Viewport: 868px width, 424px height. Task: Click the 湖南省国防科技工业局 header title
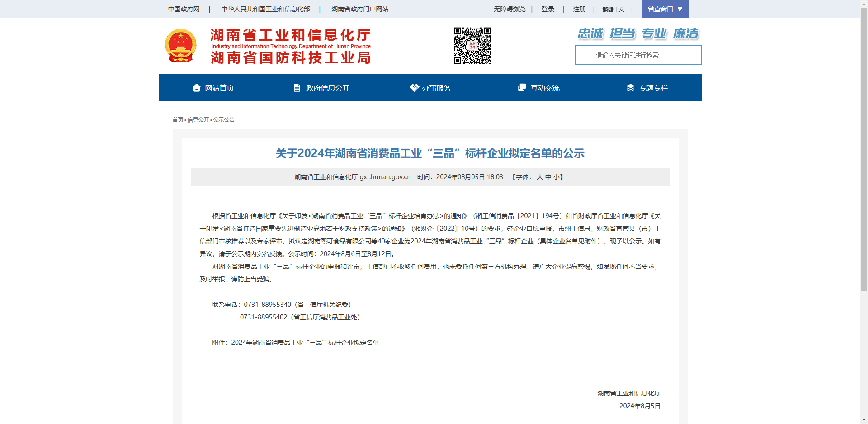290,57
